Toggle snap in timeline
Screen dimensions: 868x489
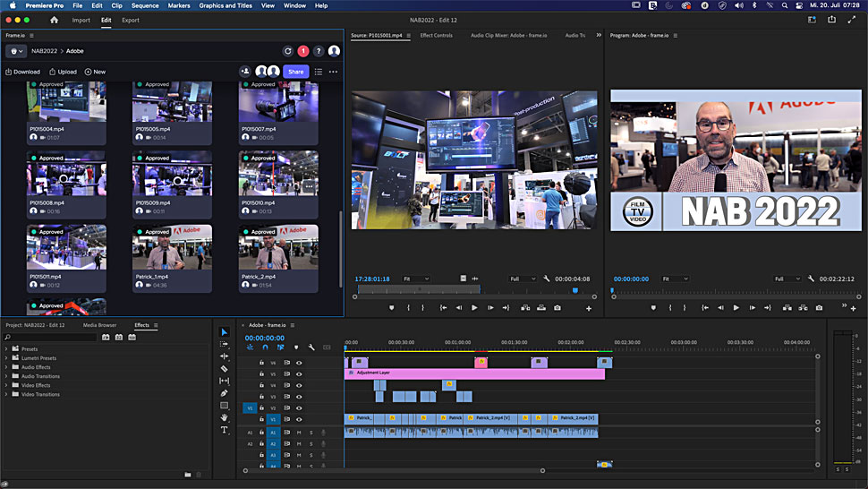click(x=265, y=347)
